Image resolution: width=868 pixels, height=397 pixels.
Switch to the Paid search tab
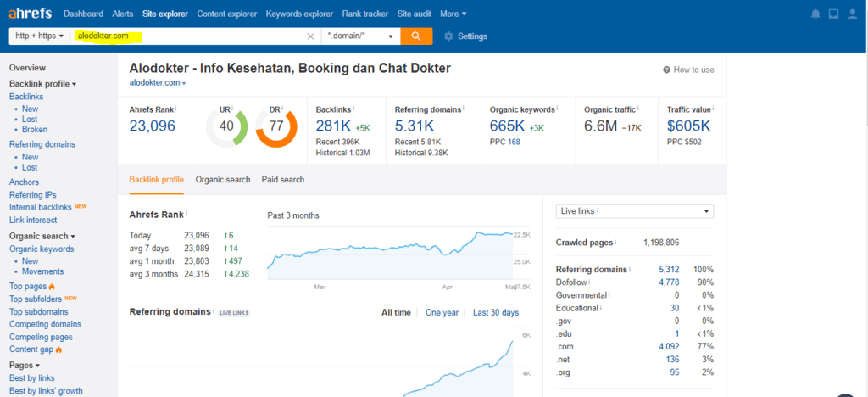283,179
